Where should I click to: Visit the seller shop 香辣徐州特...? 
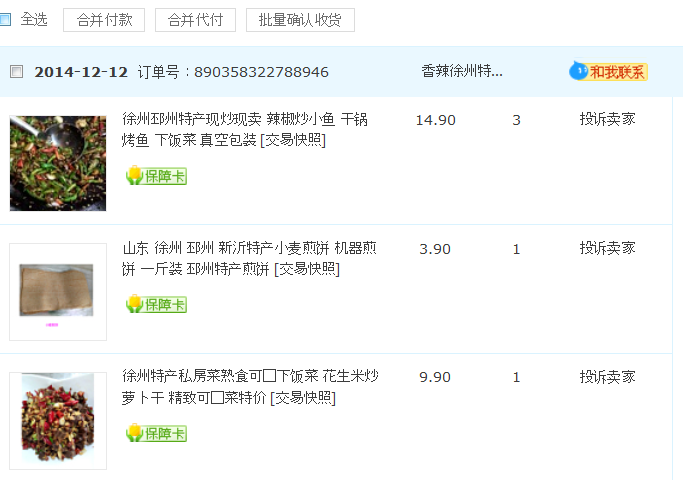pos(462,71)
